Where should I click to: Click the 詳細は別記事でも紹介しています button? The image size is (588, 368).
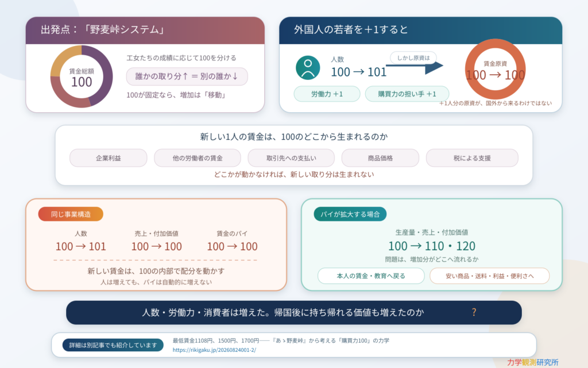pyautogui.click(x=113, y=345)
